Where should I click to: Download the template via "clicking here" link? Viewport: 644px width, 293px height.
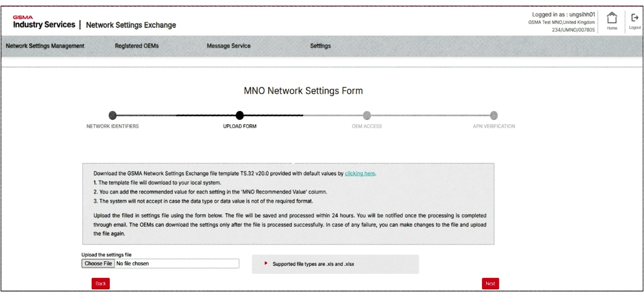pos(360,174)
